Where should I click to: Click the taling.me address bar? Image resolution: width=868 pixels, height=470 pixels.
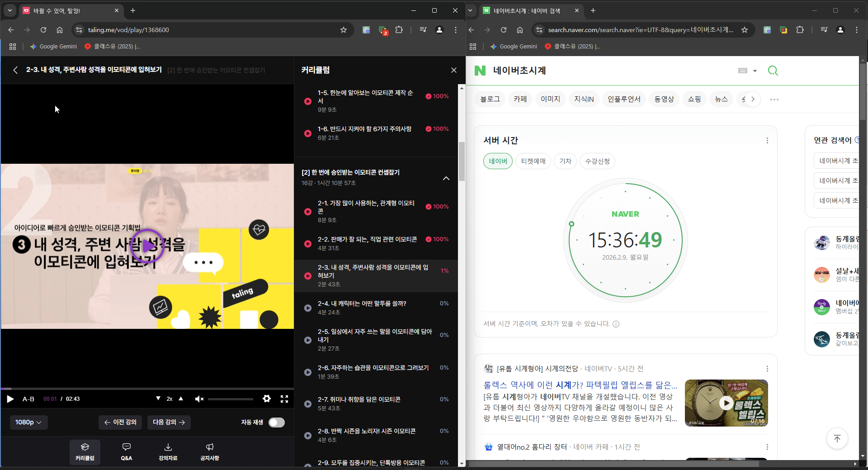pyautogui.click(x=212, y=30)
